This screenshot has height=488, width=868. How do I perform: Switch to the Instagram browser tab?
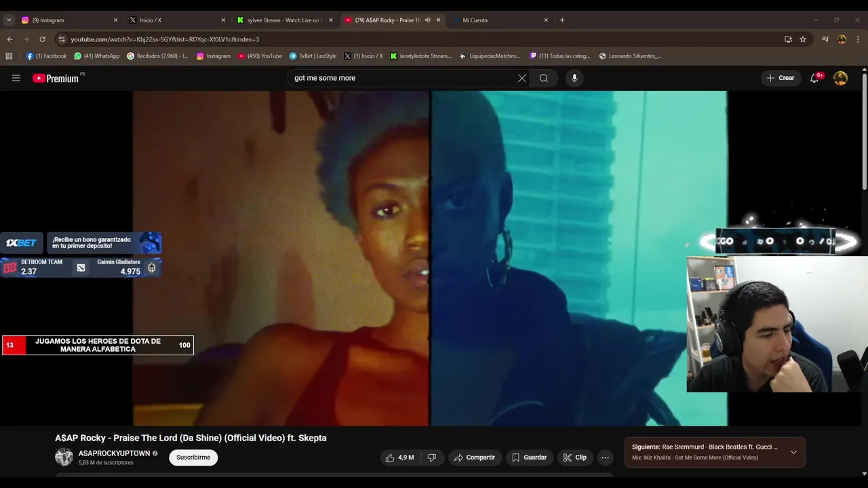(x=69, y=20)
